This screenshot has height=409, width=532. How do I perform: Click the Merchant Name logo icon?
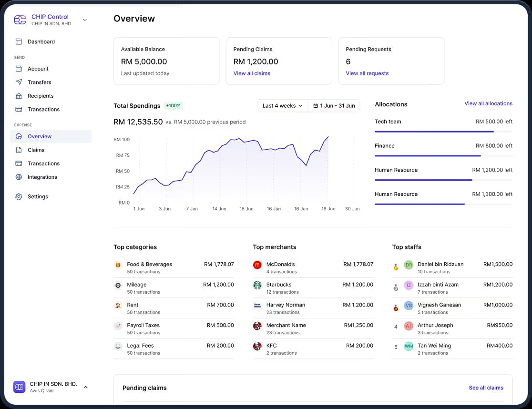pos(257,326)
